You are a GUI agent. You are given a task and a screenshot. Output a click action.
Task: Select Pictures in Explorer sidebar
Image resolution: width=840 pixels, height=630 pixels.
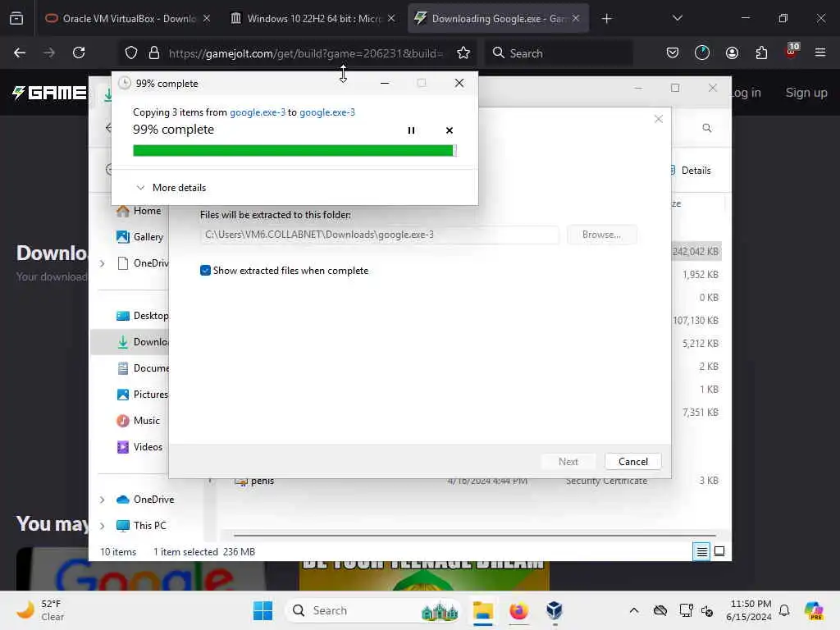click(x=142, y=395)
